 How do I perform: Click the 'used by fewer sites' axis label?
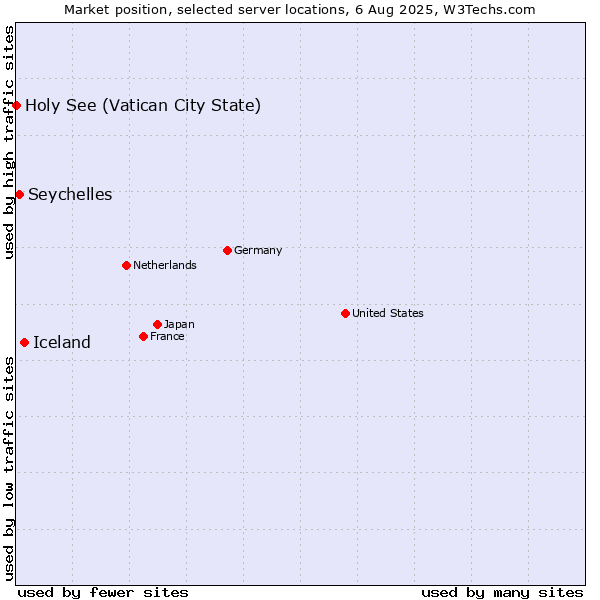103,593
